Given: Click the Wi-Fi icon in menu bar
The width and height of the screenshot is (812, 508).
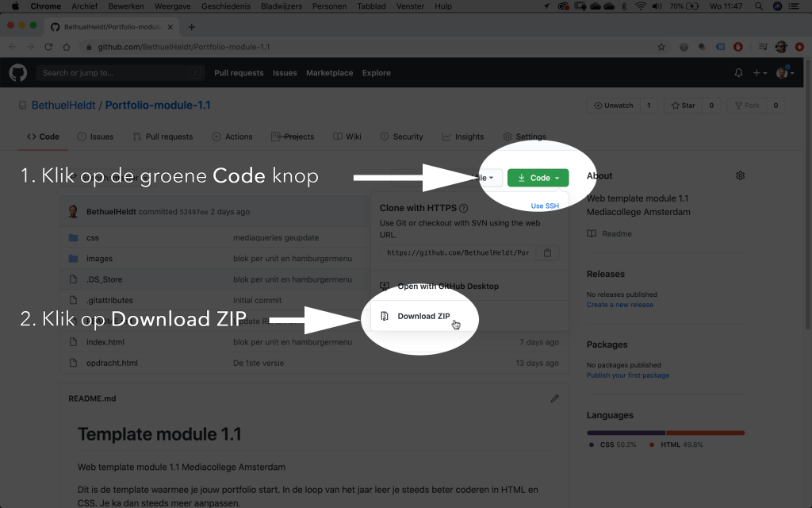Looking at the screenshot, I should pos(641,6).
